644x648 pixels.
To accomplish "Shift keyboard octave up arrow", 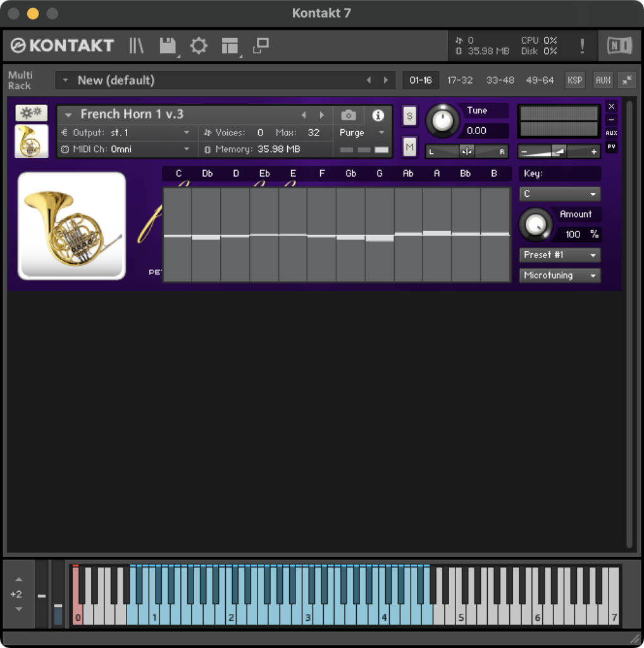I will pyautogui.click(x=19, y=580).
